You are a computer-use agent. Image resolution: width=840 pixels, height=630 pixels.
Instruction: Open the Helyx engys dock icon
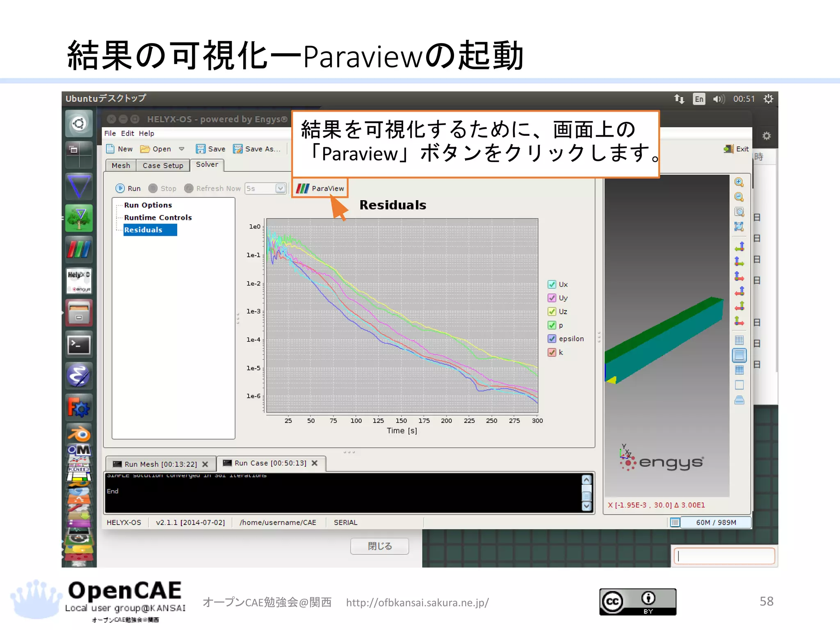coord(79,281)
